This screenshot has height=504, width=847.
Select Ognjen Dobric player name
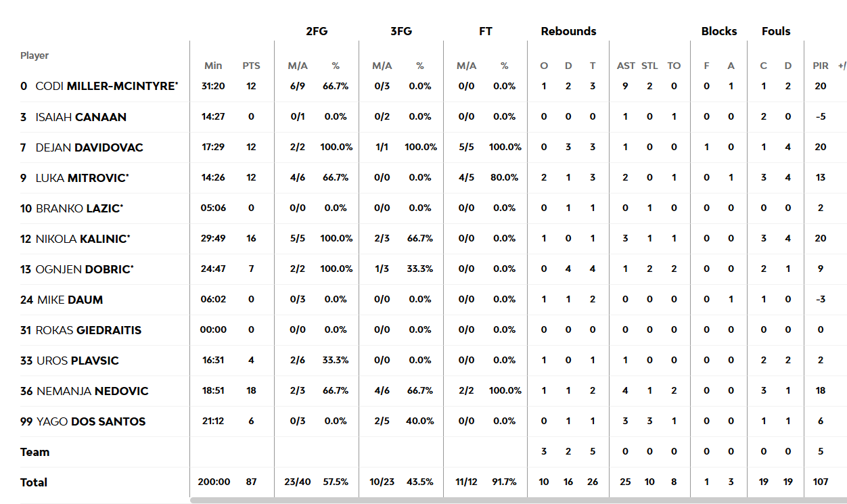(85, 269)
